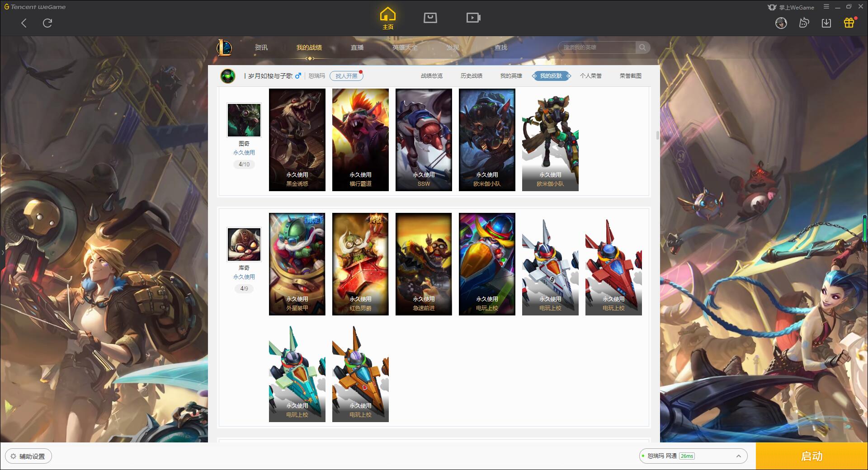
Task: Open the 荣誉截图 sub-tab
Action: point(631,76)
